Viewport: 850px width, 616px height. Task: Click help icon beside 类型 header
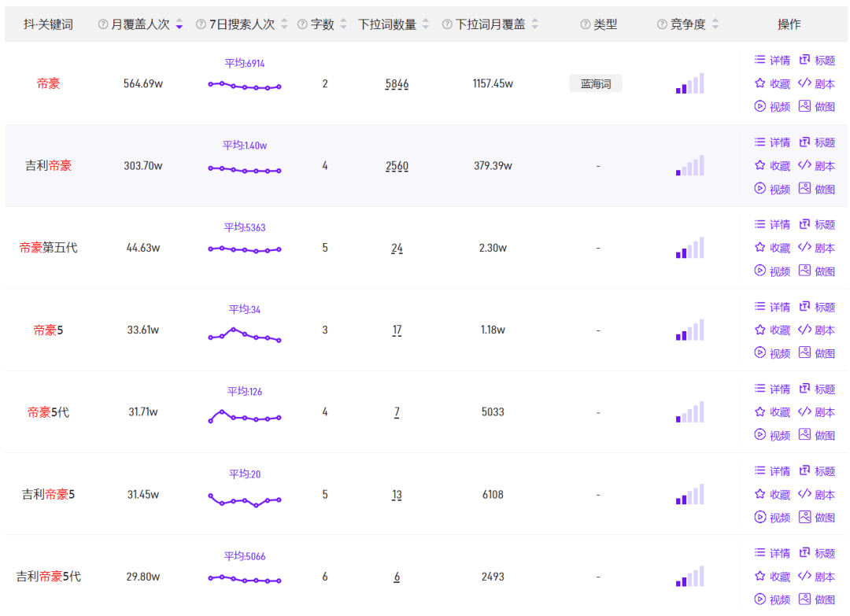click(585, 24)
